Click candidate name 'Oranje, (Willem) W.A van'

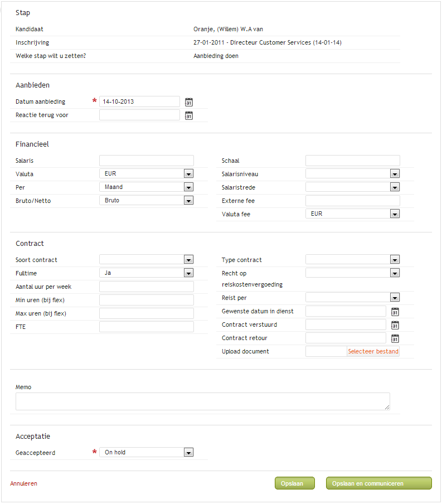pyautogui.click(x=228, y=29)
